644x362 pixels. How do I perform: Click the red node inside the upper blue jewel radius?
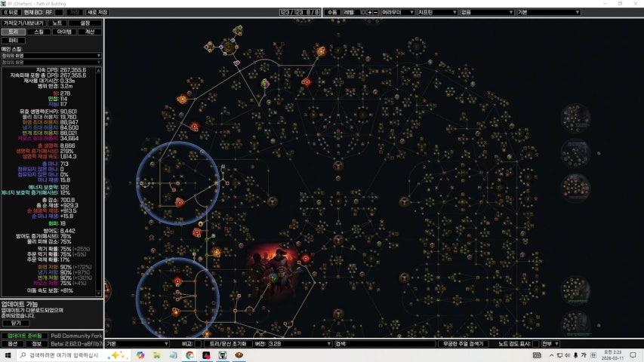click(180, 202)
